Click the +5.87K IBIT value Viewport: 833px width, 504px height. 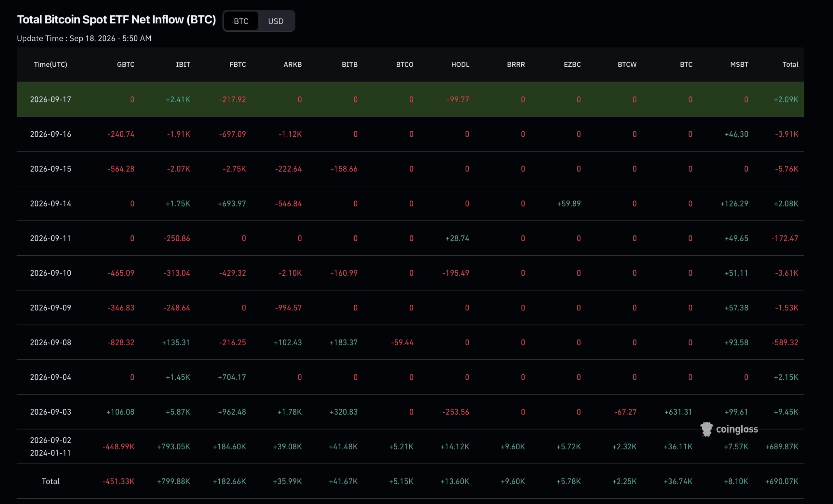point(178,412)
